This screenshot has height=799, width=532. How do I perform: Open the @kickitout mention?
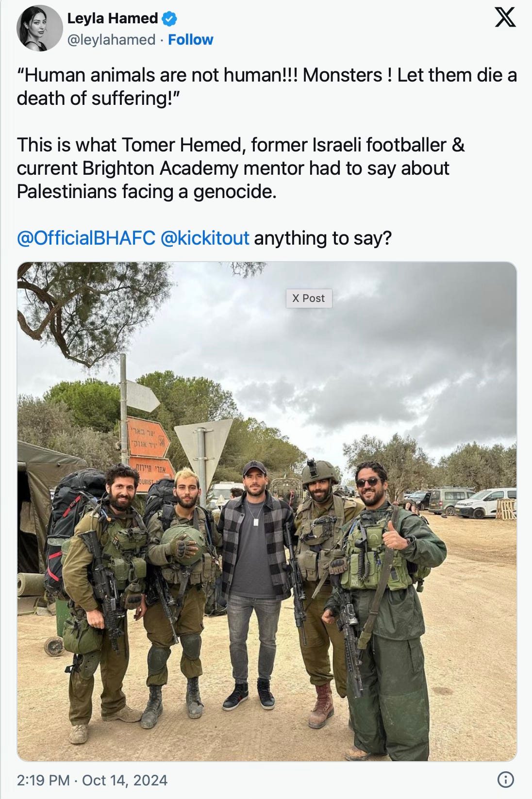pyautogui.click(x=204, y=238)
